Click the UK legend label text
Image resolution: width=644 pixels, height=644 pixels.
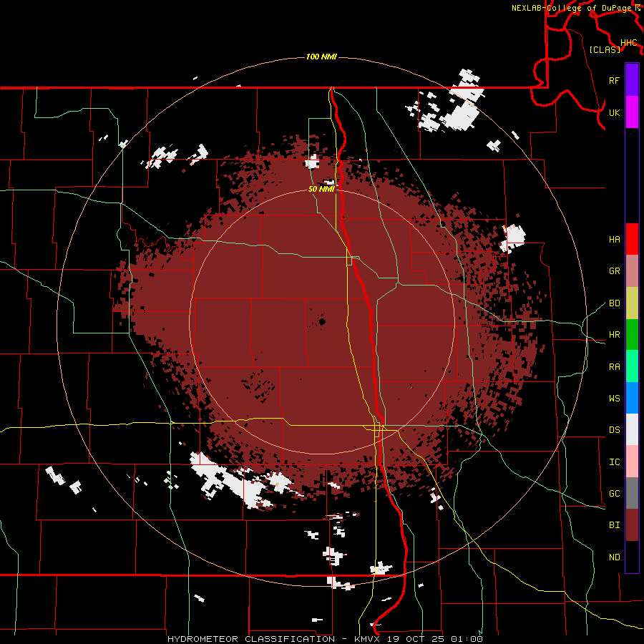pyautogui.click(x=614, y=112)
